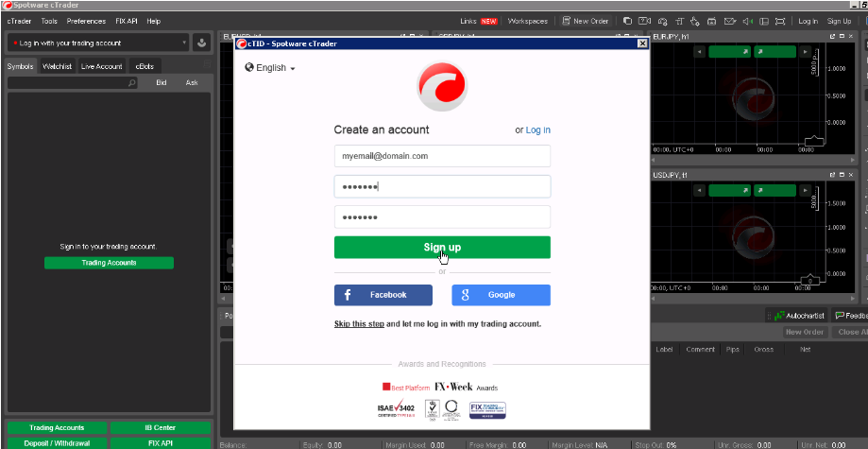Detach the EURJPY chart window
Viewport: 868px width, 449px height.
click(832, 36)
